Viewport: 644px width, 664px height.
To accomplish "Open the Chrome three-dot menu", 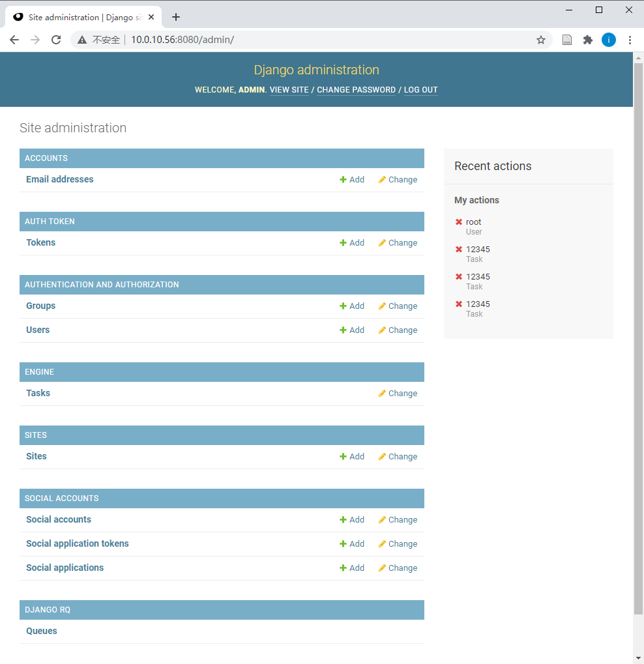I will pyautogui.click(x=630, y=40).
